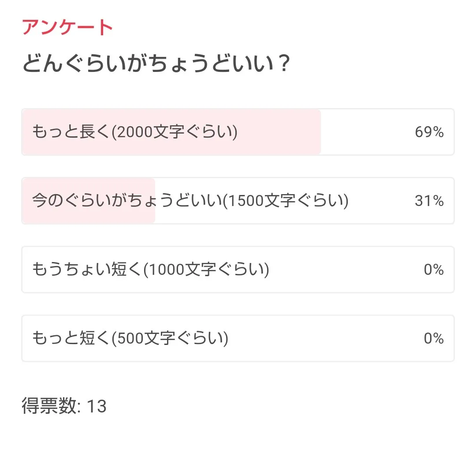Screen dimensions: 476x457
Task: Click the 31% result percentage
Action: [x=429, y=201]
